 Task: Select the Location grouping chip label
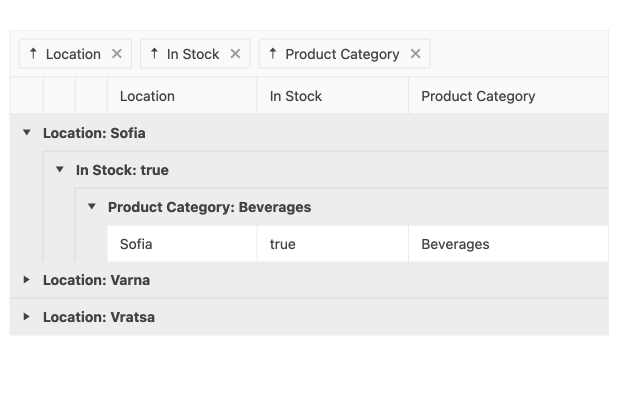73,54
